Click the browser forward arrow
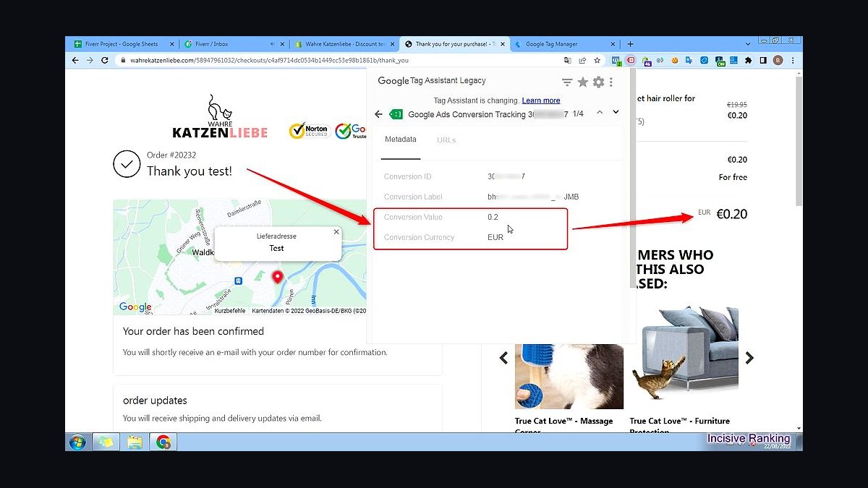Image resolution: width=868 pixels, height=488 pixels. coord(89,61)
